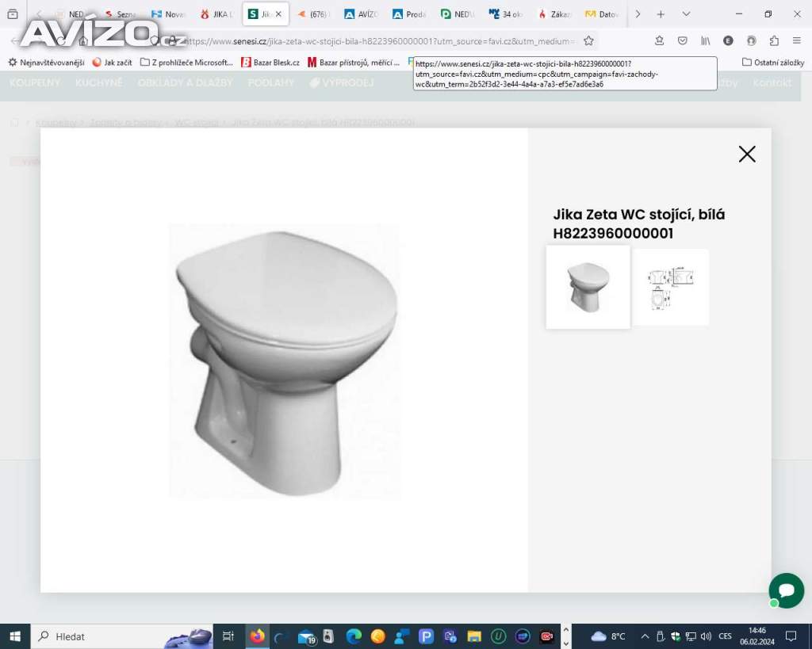Close the product image lightbox

(x=747, y=154)
